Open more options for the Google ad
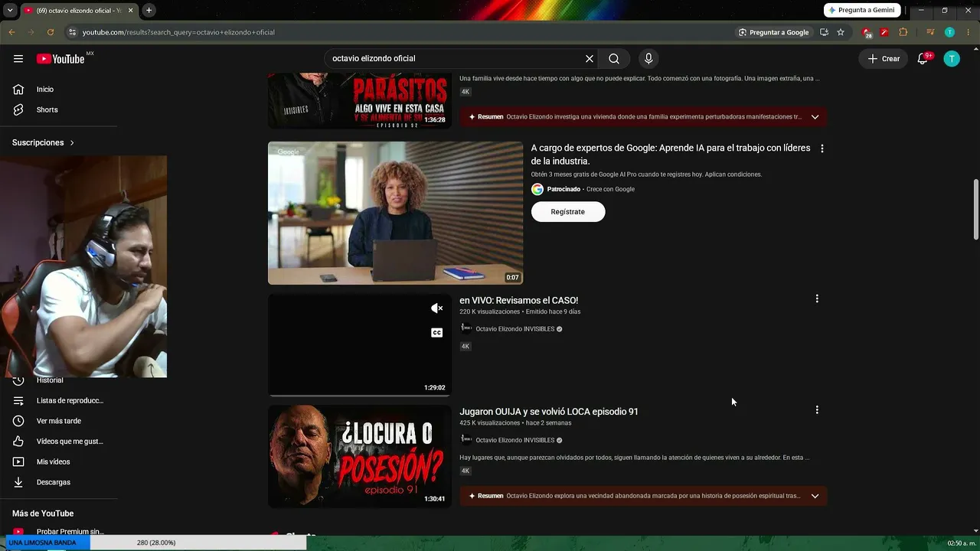 (822, 148)
